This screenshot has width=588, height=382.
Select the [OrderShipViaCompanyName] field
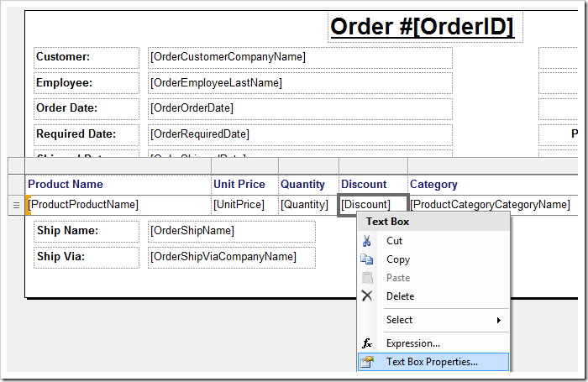tap(232, 258)
